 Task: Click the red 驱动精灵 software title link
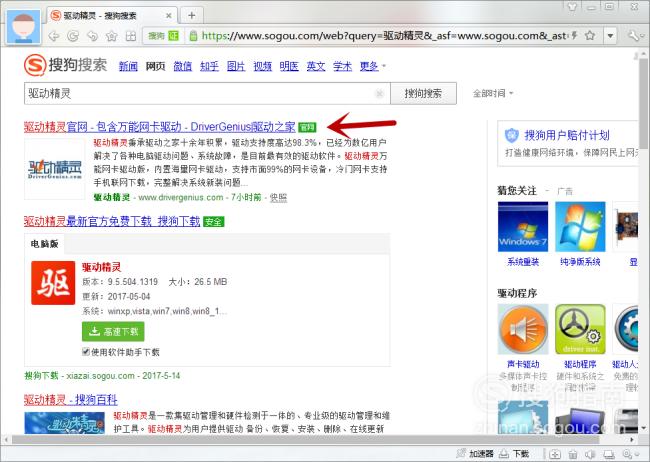click(x=102, y=267)
